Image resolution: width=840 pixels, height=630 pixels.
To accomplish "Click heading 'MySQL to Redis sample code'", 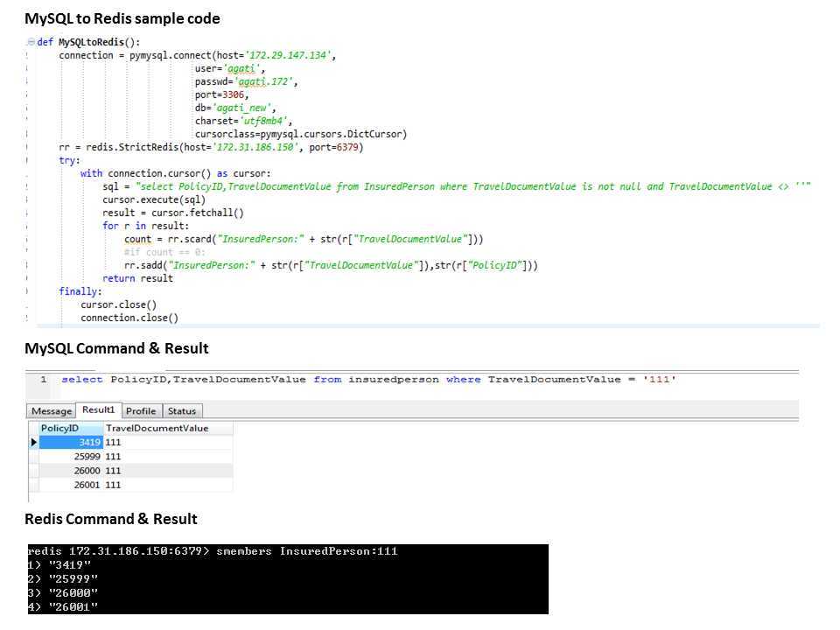I will coord(122,18).
